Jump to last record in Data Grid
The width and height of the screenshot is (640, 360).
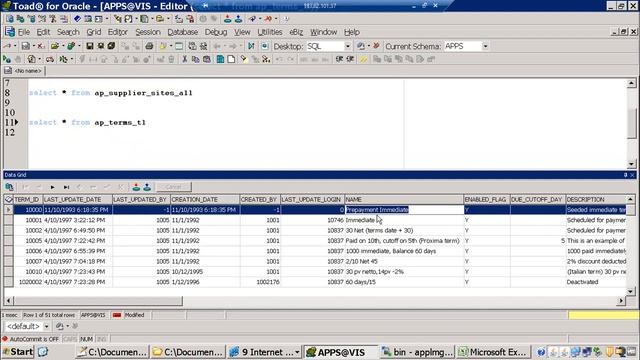click(x=66, y=187)
